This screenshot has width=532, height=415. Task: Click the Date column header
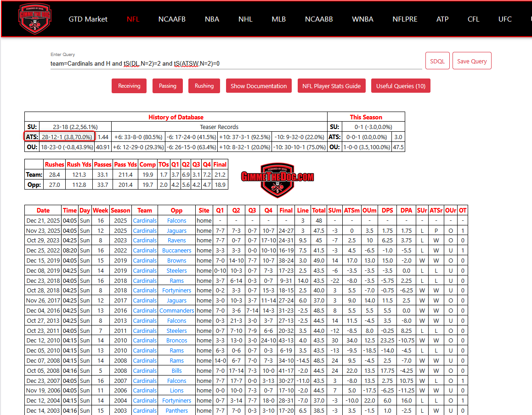point(43,210)
